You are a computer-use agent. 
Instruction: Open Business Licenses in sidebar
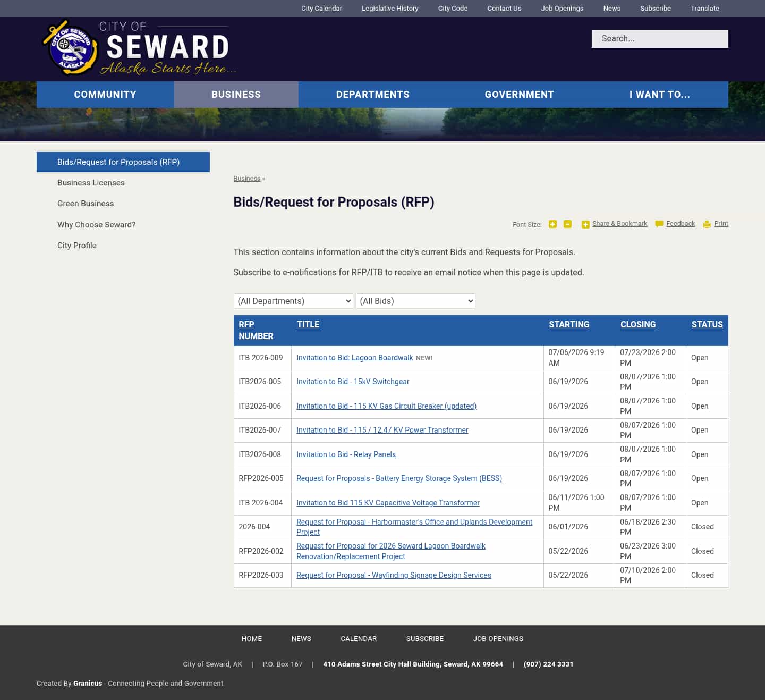tap(91, 183)
